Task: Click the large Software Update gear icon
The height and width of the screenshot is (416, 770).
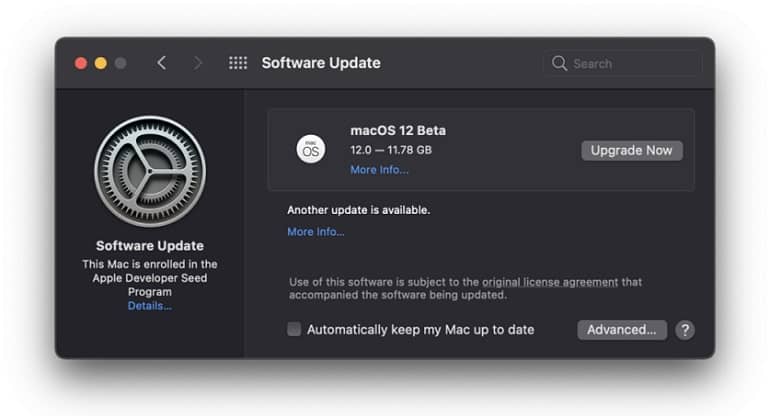Action: pyautogui.click(x=150, y=171)
